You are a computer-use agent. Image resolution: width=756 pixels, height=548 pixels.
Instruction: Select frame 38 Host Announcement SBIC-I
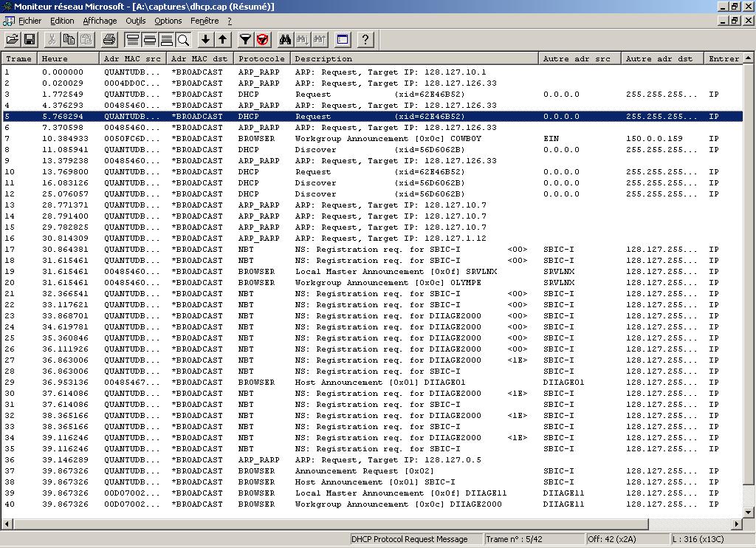tap(372, 482)
